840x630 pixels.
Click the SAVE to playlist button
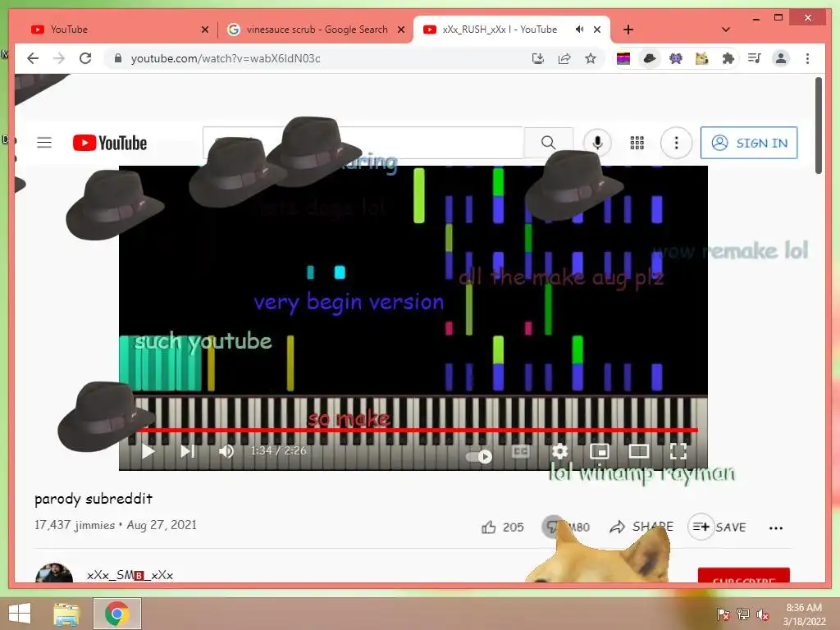(x=718, y=527)
